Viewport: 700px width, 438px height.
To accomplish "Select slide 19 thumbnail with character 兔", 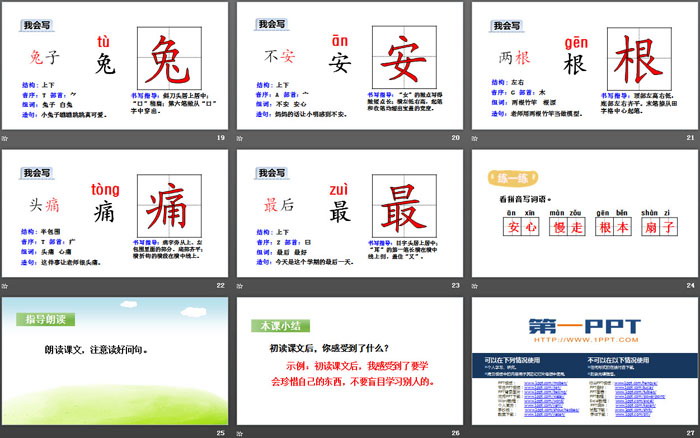I will 115,72.
